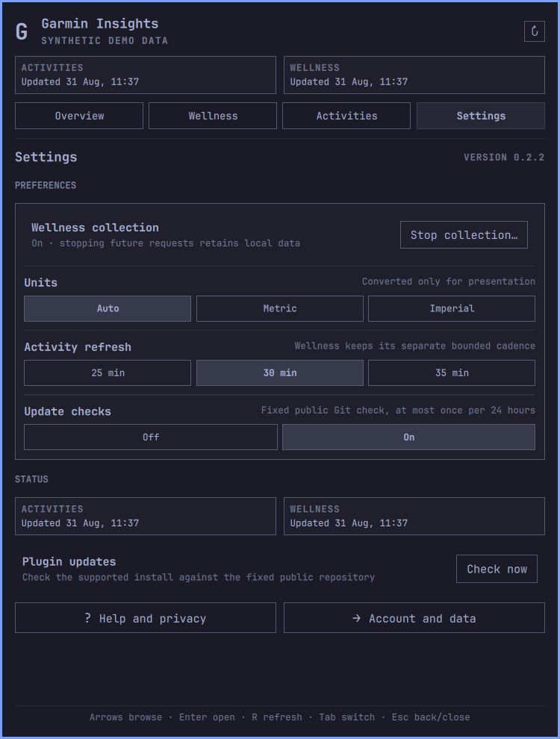560x739 pixels.
Task: Click the Plugin updates heading
Action: (69, 562)
